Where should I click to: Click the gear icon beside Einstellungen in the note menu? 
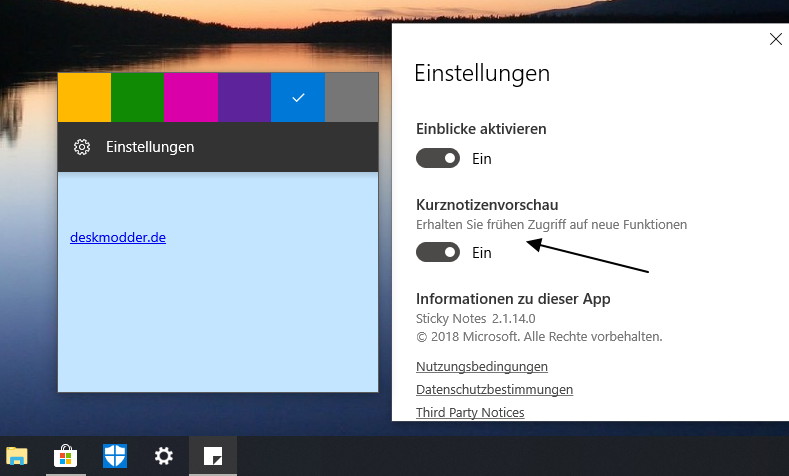[x=82, y=147]
